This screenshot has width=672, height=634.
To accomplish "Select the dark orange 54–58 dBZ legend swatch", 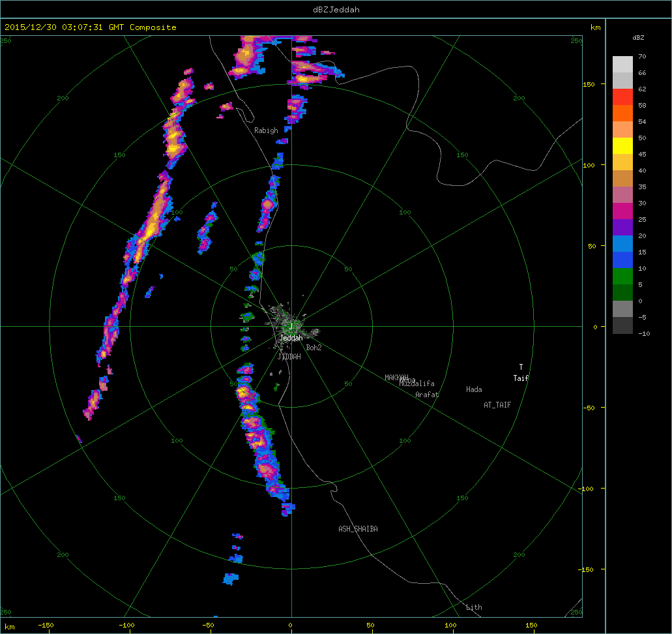I will (622, 113).
